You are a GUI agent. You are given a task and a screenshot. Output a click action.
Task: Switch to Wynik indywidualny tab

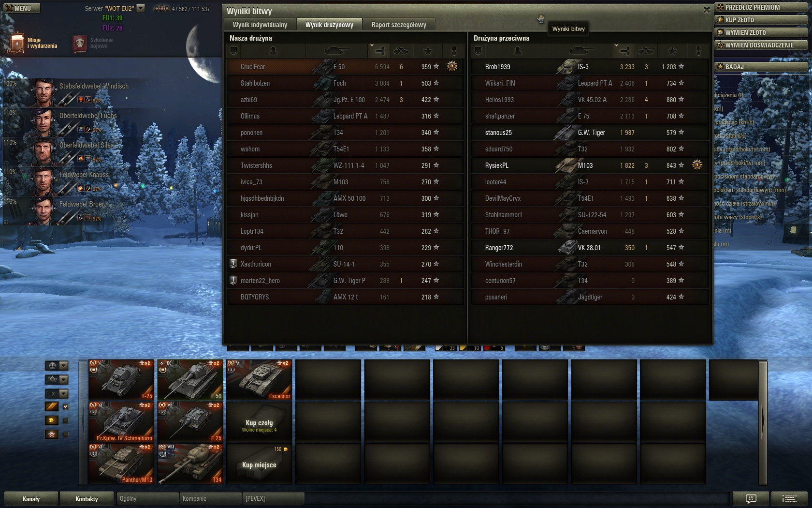pyautogui.click(x=260, y=25)
